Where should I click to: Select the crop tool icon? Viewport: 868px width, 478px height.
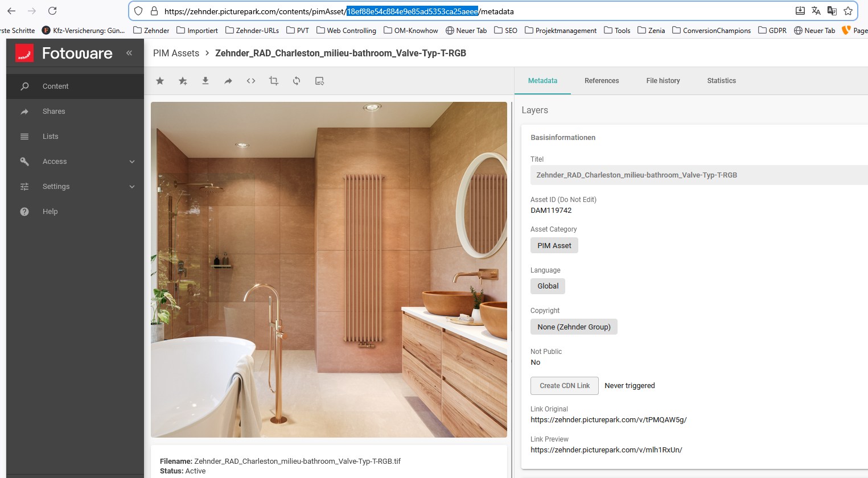point(274,81)
